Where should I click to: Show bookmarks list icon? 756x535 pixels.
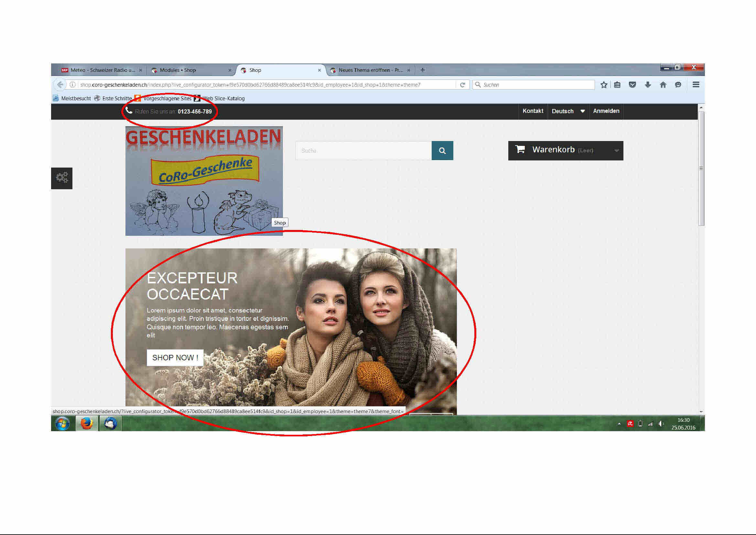tap(617, 85)
